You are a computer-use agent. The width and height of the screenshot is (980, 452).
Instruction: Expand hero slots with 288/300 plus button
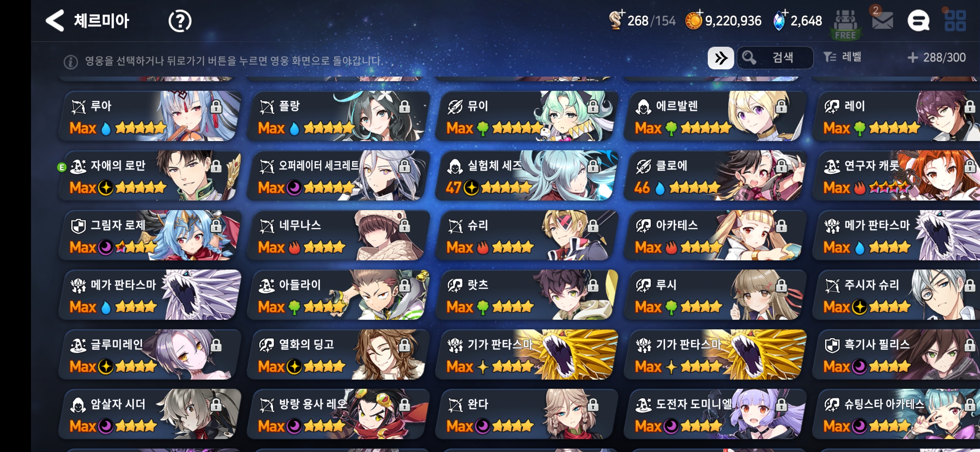click(936, 57)
